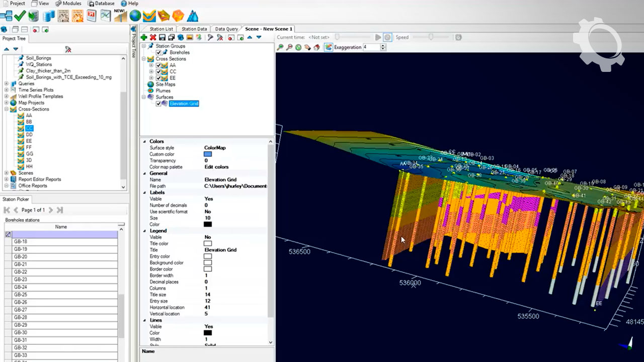The image size is (644, 362).
Task: Uncheck the AA cross section checkbox
Action: (158, 65)
